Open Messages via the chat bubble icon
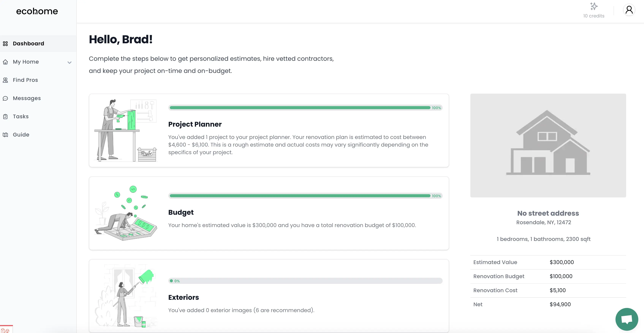The height and width of the screenshot is (333, 644). [6, 98]
